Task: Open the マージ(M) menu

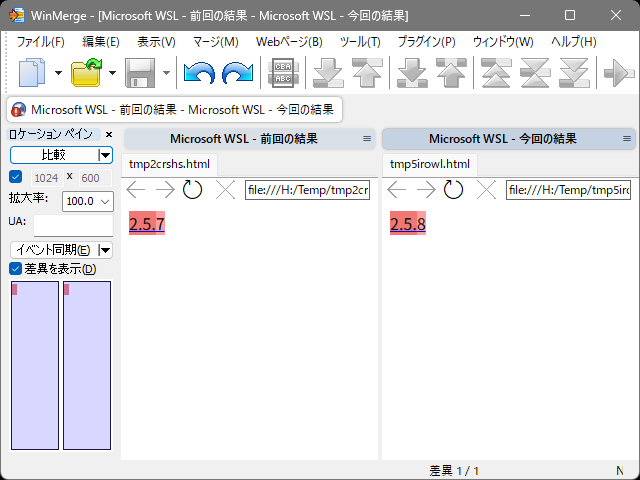Action: click(x=216, y=42)
